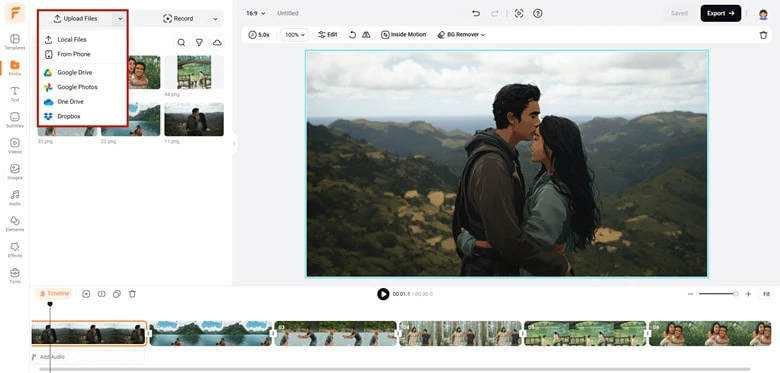The height and width of the screenshot is (373, 780).
Task: Click the add scene icon in timeline toolbar
Action: coord(86,294)
